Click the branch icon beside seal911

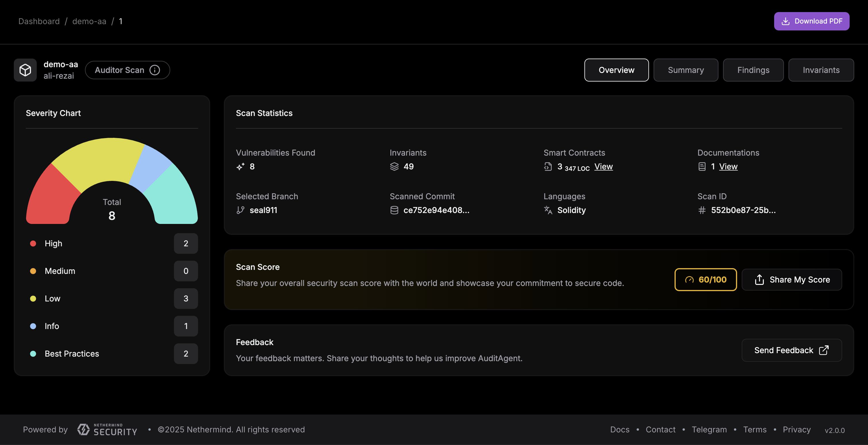tap(240, 210)
